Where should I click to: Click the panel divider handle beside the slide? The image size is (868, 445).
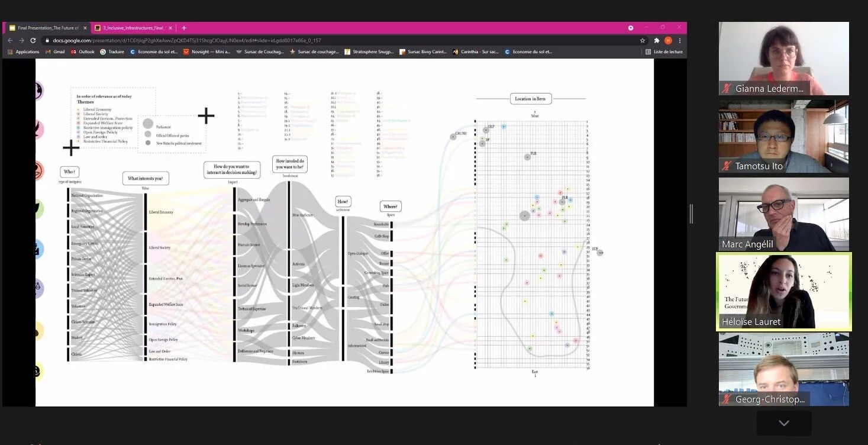tap(690, 214)
